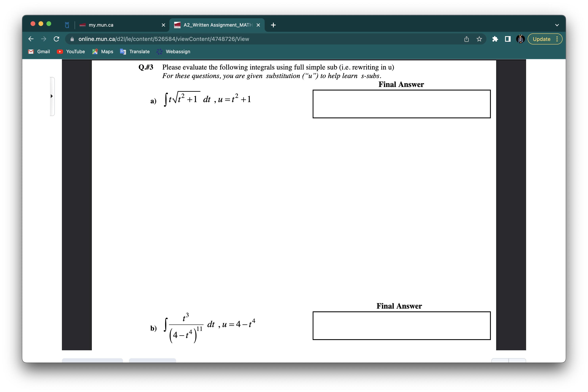Screen dimensions: 588x392
Task: Share the page using the share icon
Action: pyautogui.click(x=466, y=39)
